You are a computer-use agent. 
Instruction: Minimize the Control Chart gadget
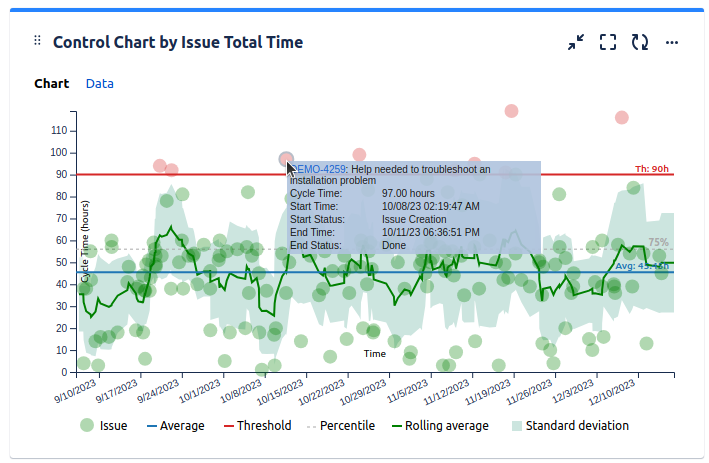(576, 42)
